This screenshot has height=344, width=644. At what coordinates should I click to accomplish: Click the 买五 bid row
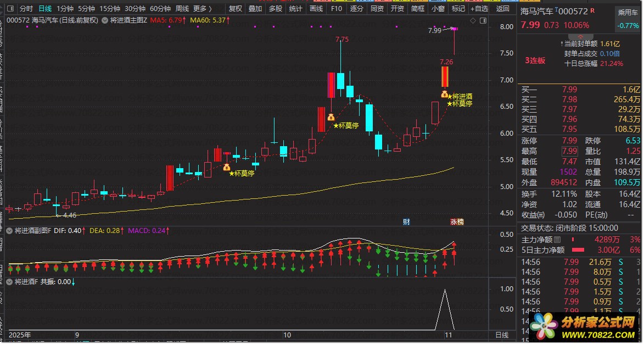click(x=580, y=129)
